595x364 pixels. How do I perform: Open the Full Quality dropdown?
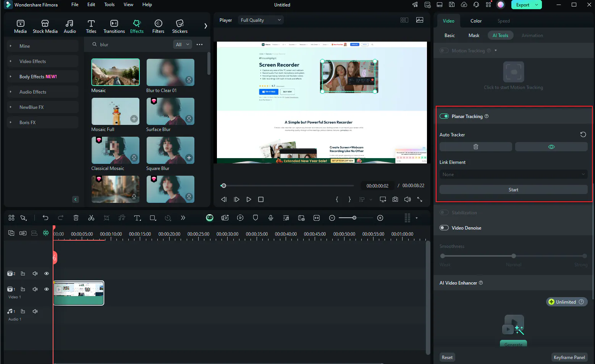pyautogui.click(x=261, y=20)
